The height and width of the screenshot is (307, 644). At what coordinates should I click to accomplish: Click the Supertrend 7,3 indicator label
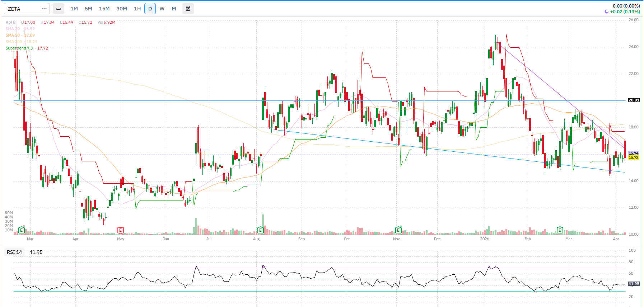[19, 48]
